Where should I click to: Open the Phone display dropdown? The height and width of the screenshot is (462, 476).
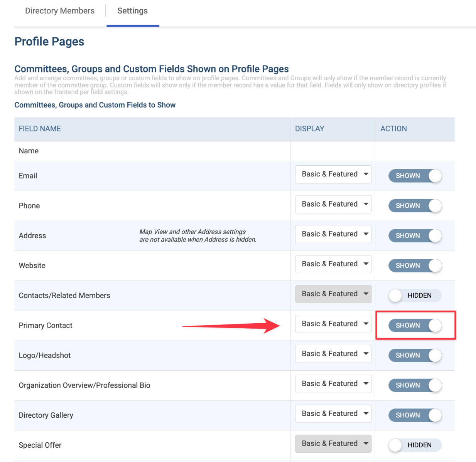[x=333, y=204]
